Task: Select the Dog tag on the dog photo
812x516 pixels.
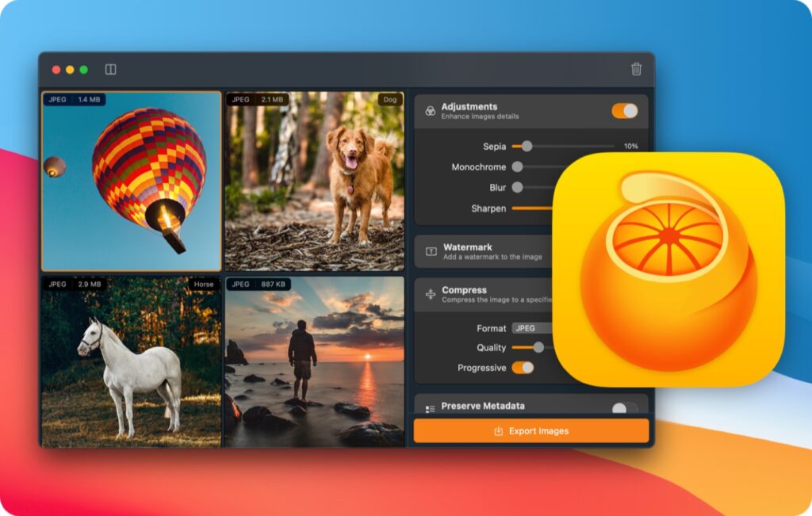Action: pos(390,100)
